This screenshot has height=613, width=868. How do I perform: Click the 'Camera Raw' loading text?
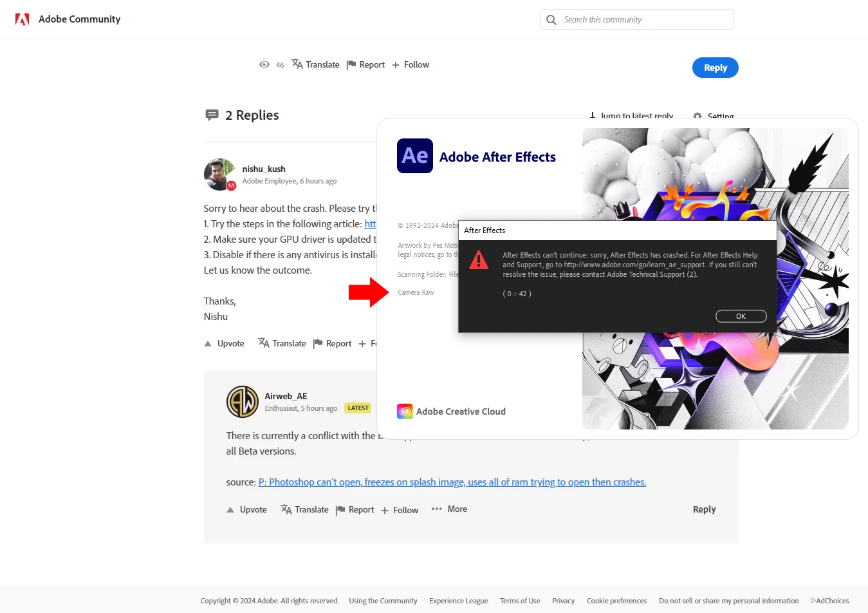pyautogui.click(x=416, y=292)
